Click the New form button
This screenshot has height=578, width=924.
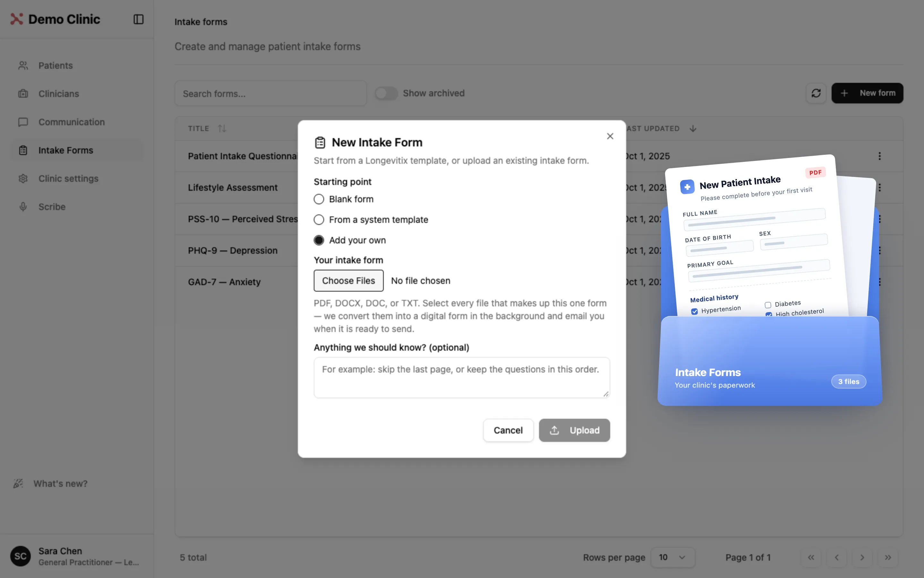click(x=867, y=93)
